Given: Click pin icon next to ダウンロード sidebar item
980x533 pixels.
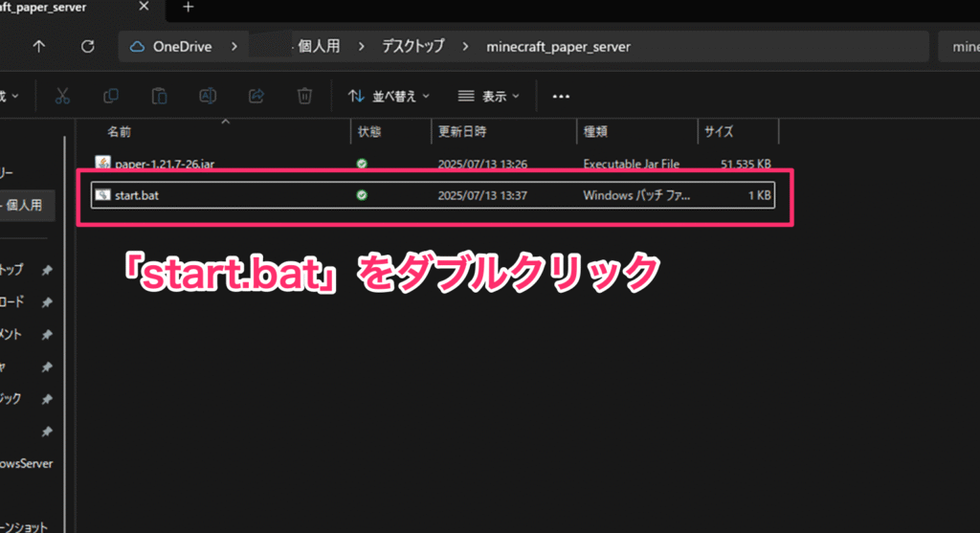Looking at the screenshot, I should (47, 302).
